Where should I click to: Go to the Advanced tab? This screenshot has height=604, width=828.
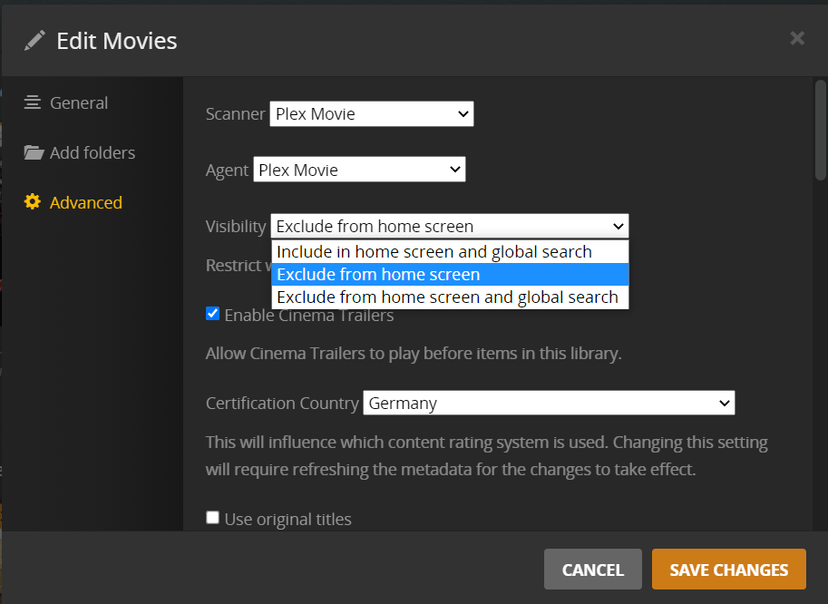[85, 202]
